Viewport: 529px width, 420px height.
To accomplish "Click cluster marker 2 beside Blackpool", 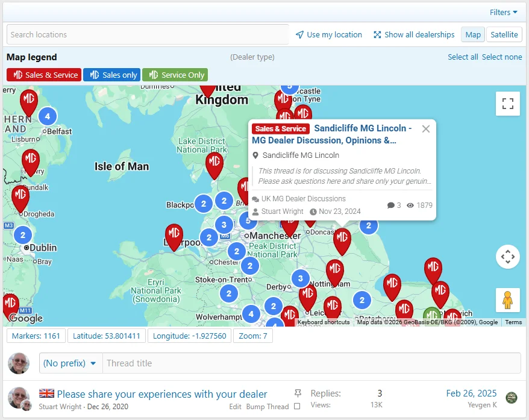I will pyautogui.click(x=204, y=204).
